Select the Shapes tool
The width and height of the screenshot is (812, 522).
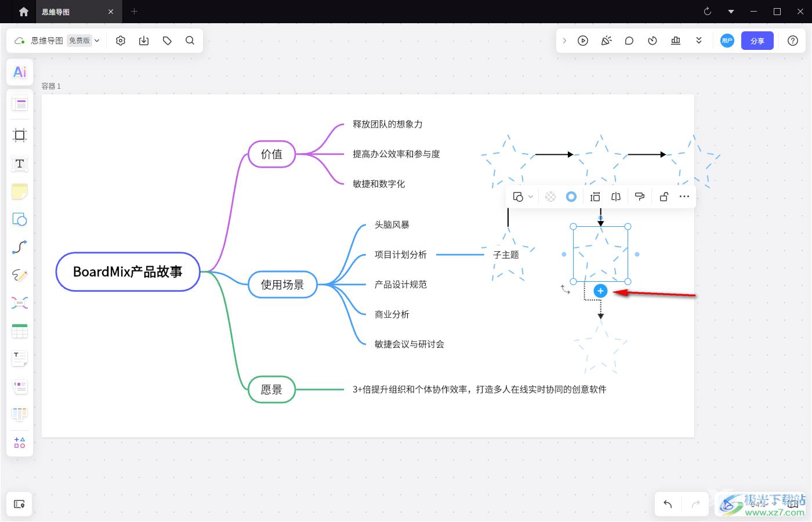point(20,219)
